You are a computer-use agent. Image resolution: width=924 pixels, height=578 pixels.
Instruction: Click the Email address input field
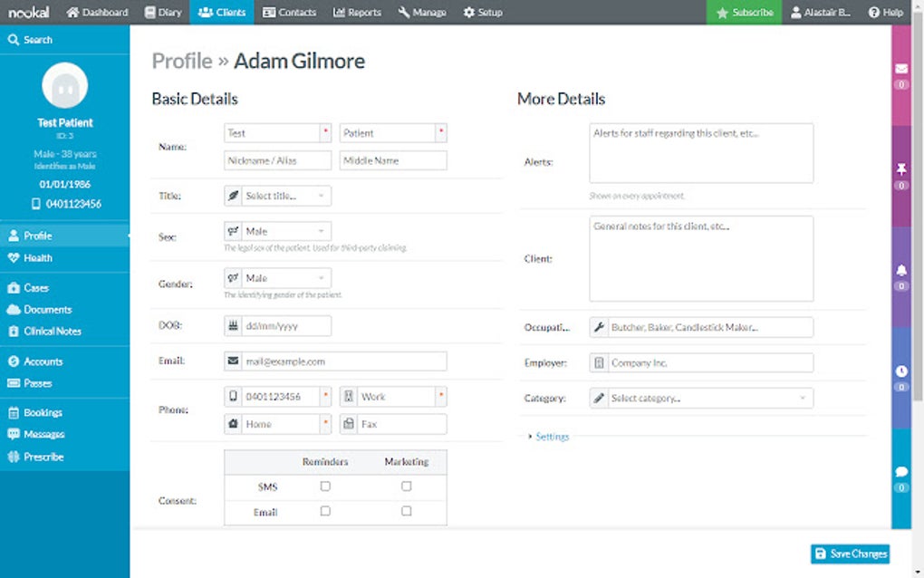pyautogui.click(x=344, y=361)
